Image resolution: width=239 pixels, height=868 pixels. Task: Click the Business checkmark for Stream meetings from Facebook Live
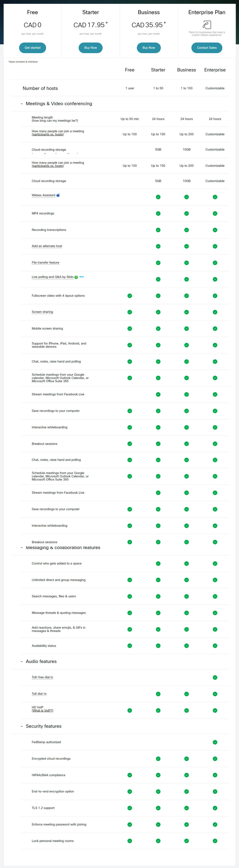click(x=186, y=394)
